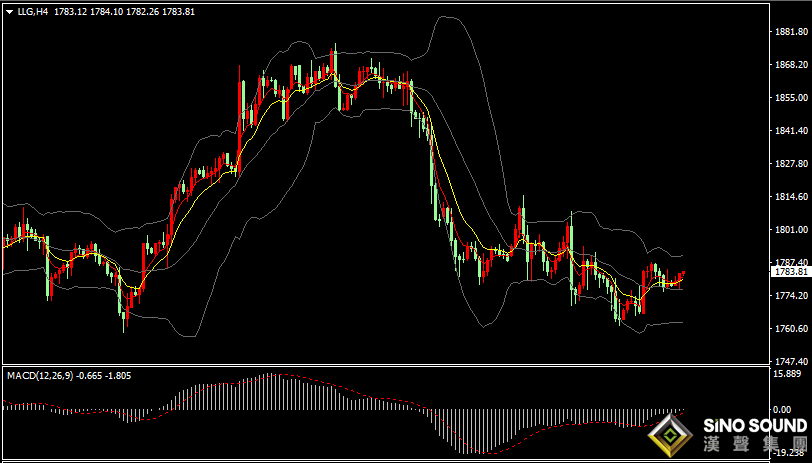Click the MACD(12,26,9) indicator label
The width and height of the screenshot is (812, 463).
[41, 376]
